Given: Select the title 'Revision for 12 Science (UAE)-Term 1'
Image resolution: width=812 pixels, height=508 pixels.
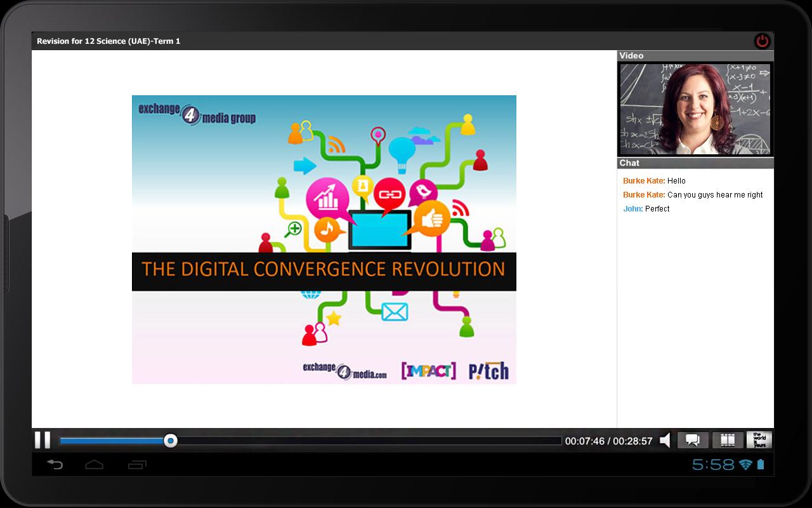Looking at the screenshot, I should [108, 41].
